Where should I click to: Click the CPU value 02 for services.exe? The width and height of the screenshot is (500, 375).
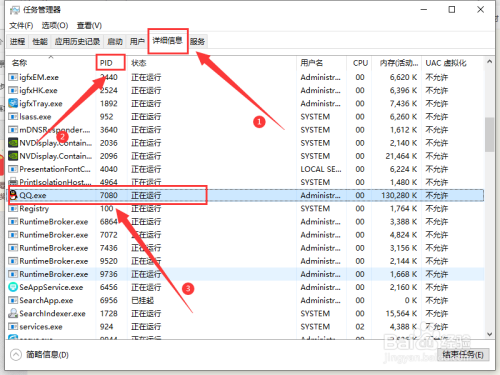click(x=360, y=327)
